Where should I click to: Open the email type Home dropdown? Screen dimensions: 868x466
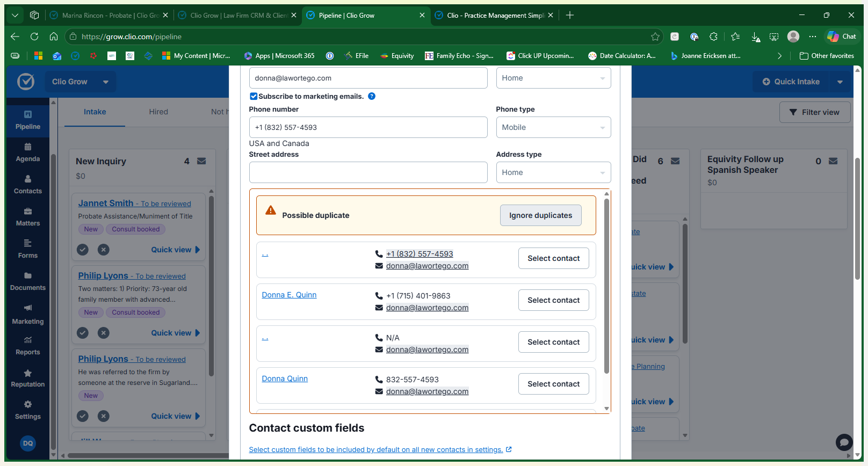553,78
